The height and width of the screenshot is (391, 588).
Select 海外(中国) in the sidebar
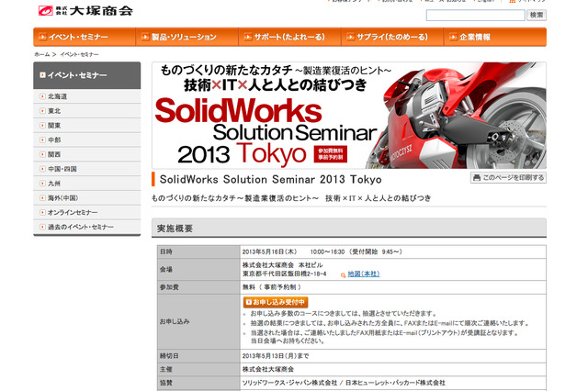[x=87, y=197]
